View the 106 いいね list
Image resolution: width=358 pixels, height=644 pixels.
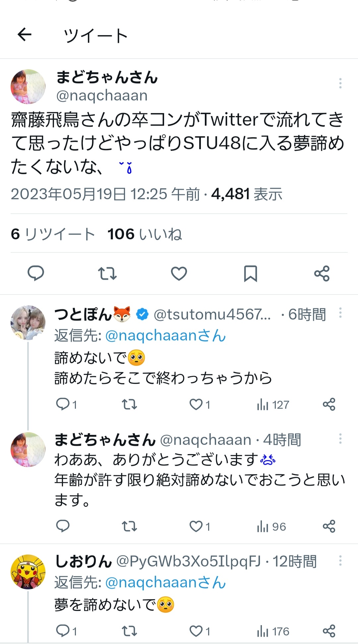(145, 234)
